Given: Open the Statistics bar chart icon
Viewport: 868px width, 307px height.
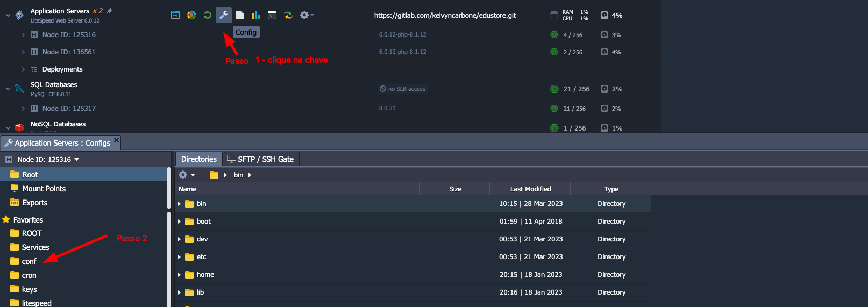Looking at the screenshot, I should point(256,15).
